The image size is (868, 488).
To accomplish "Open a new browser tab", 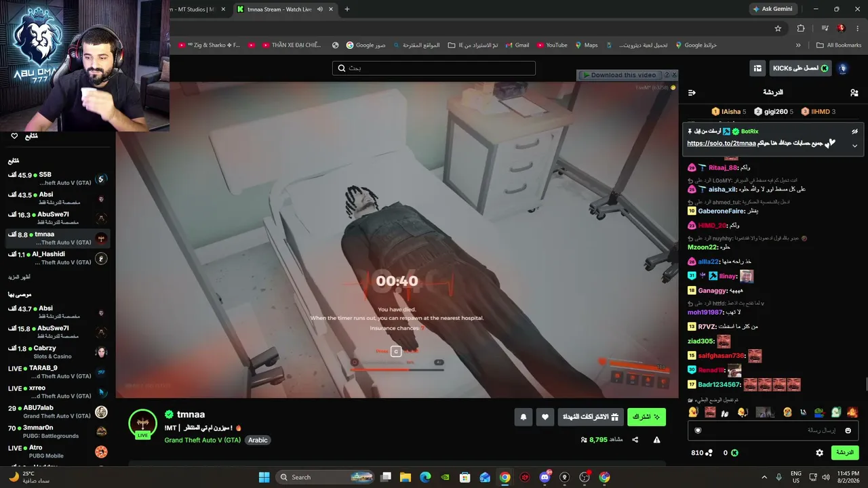I will coord(347,9).
